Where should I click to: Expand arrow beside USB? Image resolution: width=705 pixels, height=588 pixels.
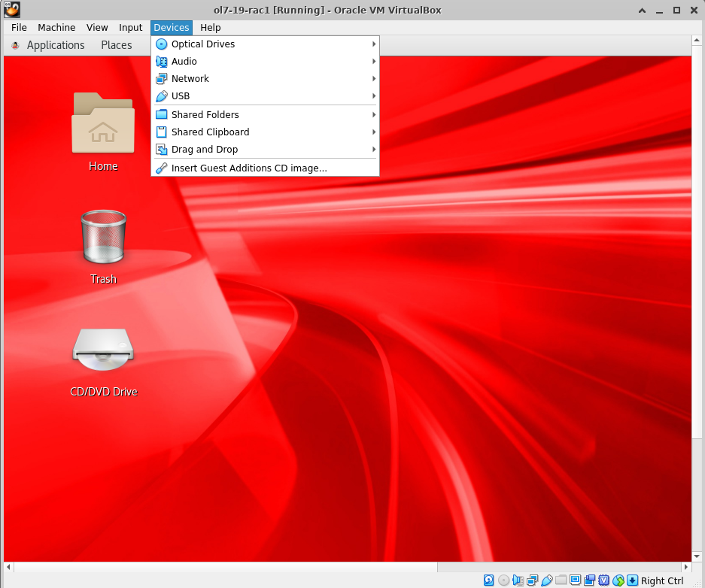coord(374,95)
